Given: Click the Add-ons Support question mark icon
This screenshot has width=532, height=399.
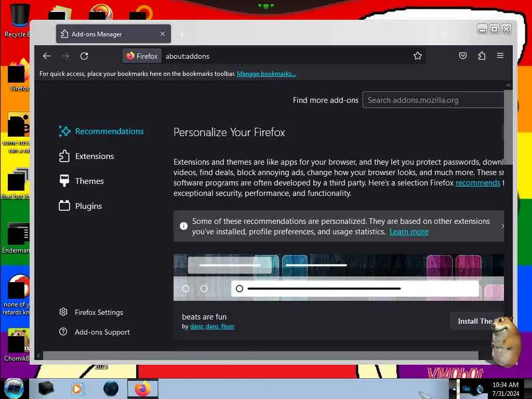Looking at the screenshot, I should (x=63, y=331).
